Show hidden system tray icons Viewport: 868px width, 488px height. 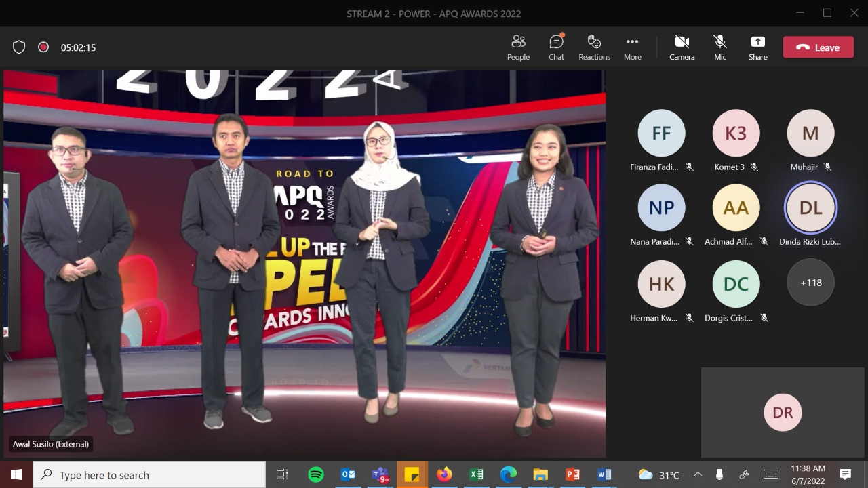[698, 474]
